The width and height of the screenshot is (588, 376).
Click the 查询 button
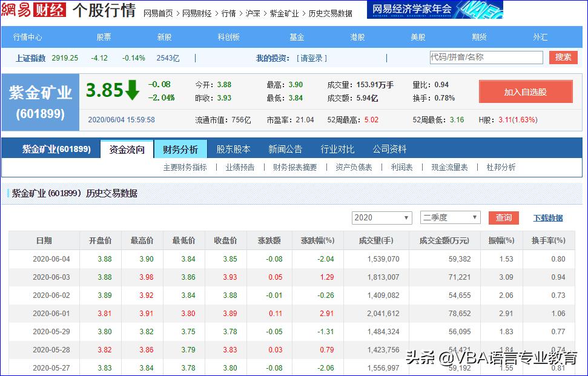(504, 217)
